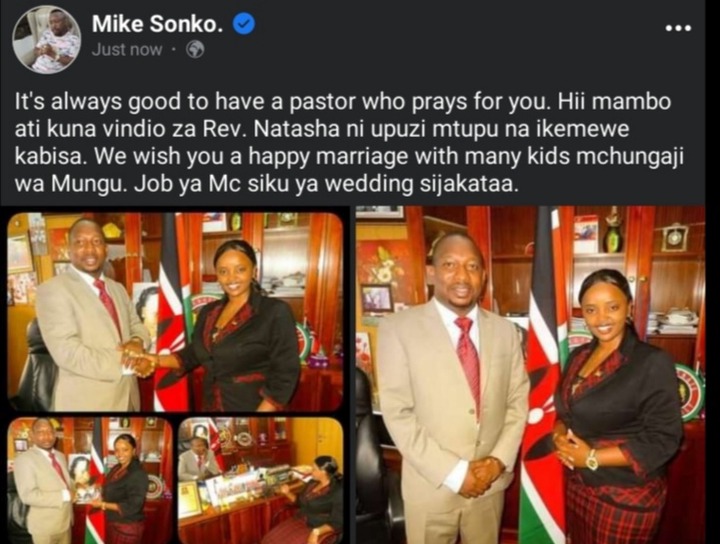
Task: Open the bottom-left small photo
Action: pyautogui.click(x=90, y=480)
